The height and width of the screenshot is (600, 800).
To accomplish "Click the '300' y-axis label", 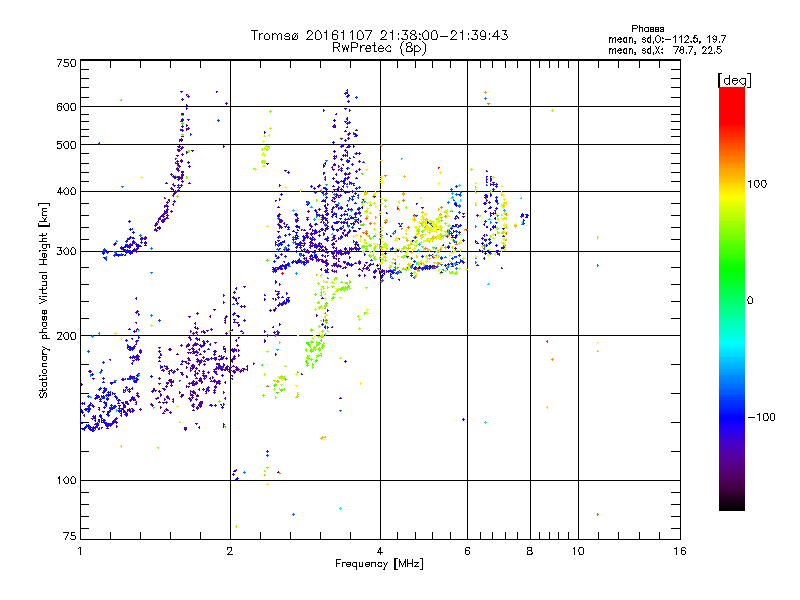I will 67,252.
